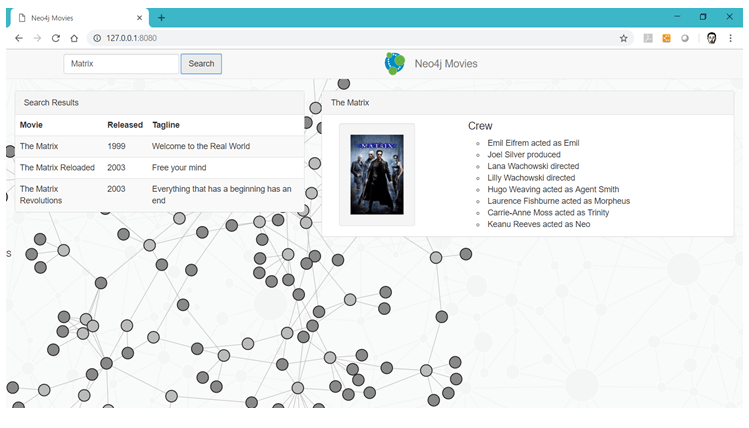Click 'Joel Silver produced' crew entry
The image size is (749, 428).
coord(524,155)
